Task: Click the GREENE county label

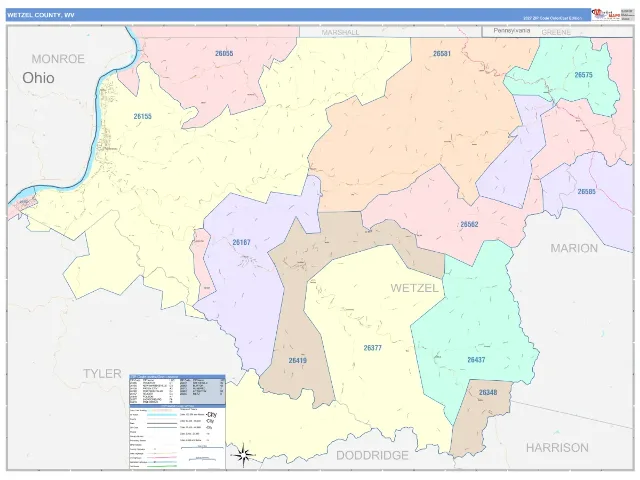Action: [556, 32]
